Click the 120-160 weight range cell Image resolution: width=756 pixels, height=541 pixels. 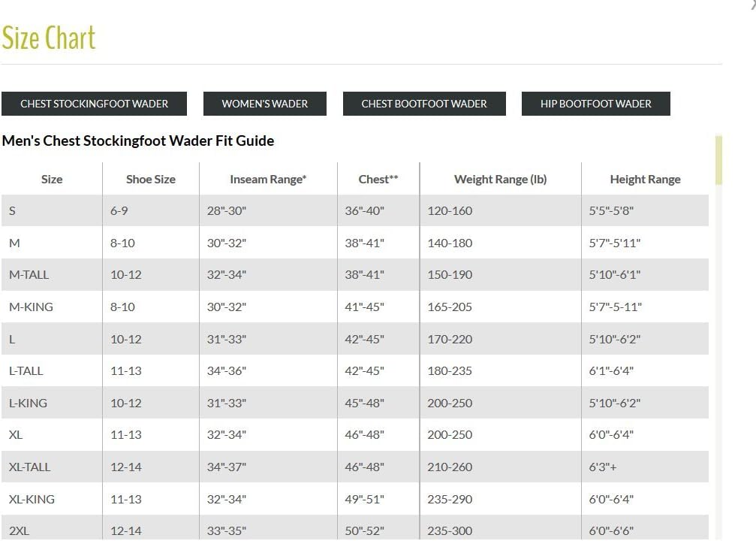coord(450,211)
